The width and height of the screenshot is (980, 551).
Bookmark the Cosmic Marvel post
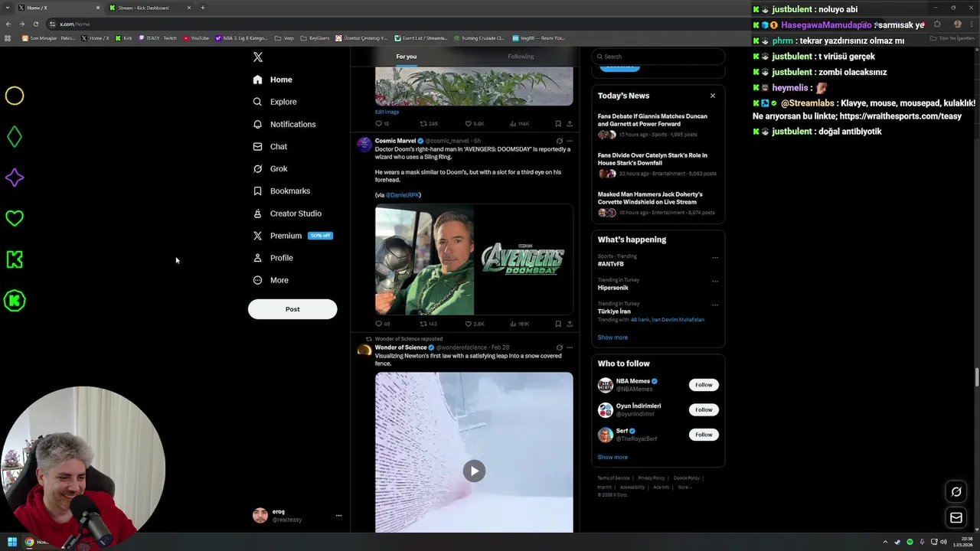(x=558, y=324)
